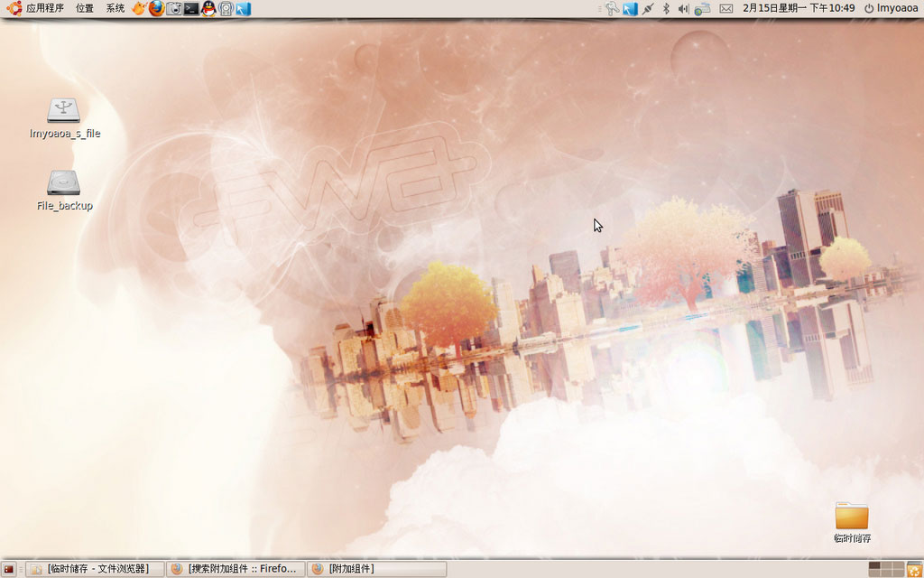Open the volume speaker indicator
Image resolution: width=924 pixels, height=578 pixels.
[684, 8]
